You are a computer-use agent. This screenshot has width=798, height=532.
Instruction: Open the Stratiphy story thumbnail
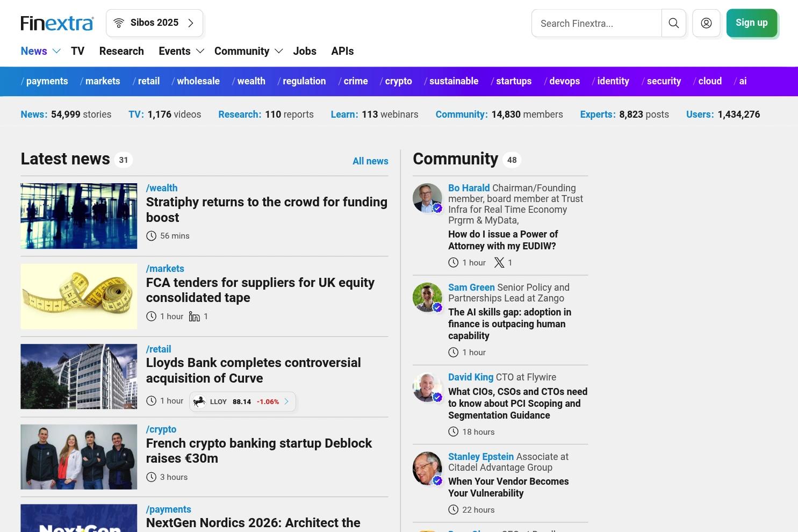(x=79, y=216)
